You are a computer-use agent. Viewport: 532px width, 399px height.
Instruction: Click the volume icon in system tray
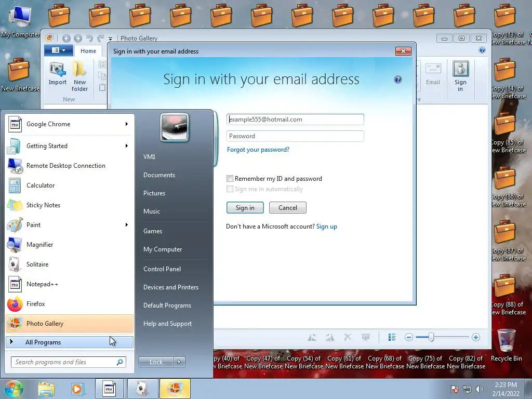480,389
